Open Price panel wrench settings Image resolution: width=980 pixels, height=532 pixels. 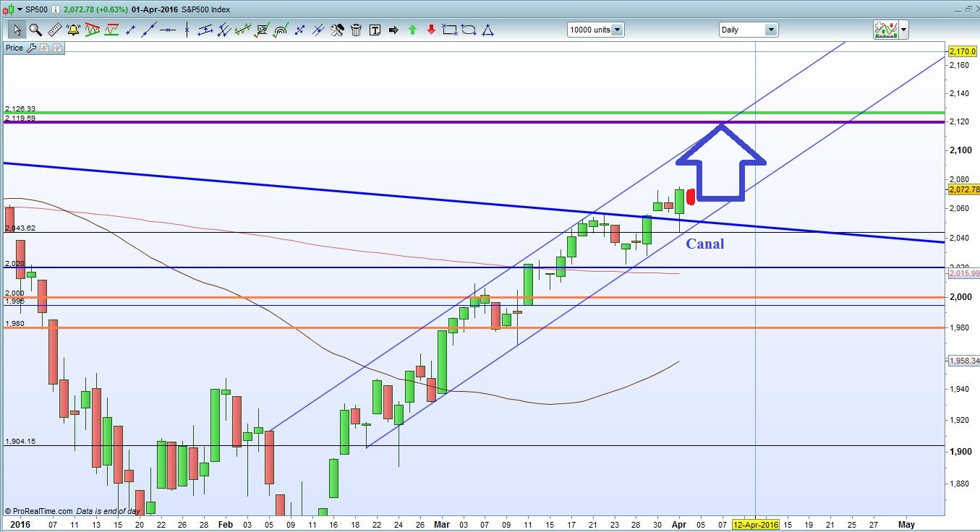(30, 48)
